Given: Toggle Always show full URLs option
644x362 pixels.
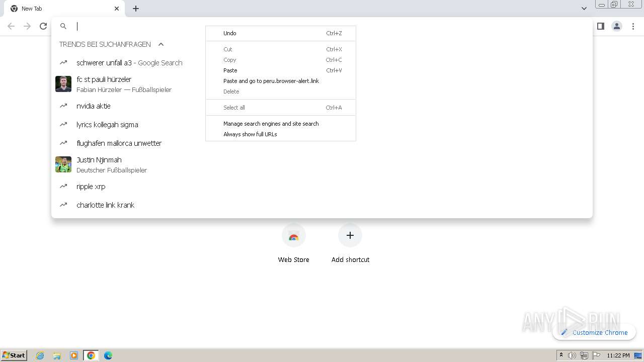Looking at the screenshot, I should pyautogui.click(x=281, y=134).
